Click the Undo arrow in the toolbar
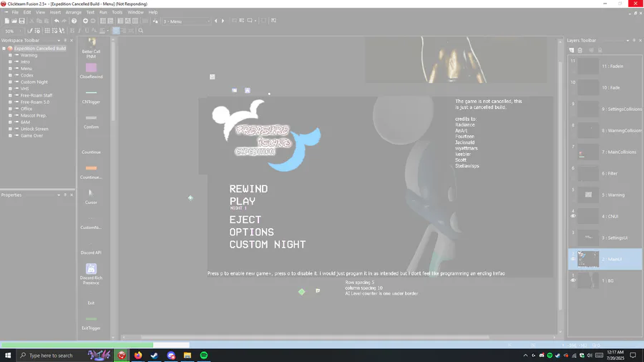Screen dimensions: 644x362 57,21
